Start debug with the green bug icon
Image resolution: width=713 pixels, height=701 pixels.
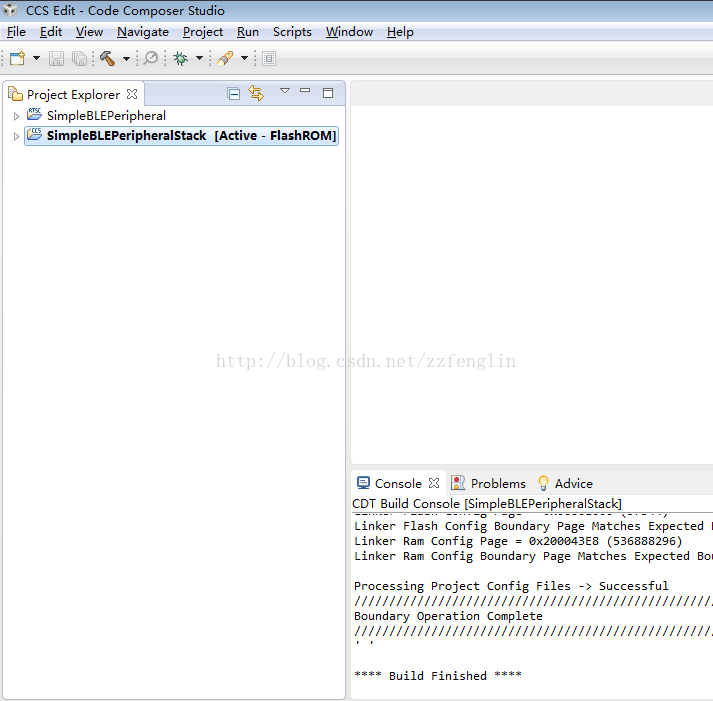[181, 58]
